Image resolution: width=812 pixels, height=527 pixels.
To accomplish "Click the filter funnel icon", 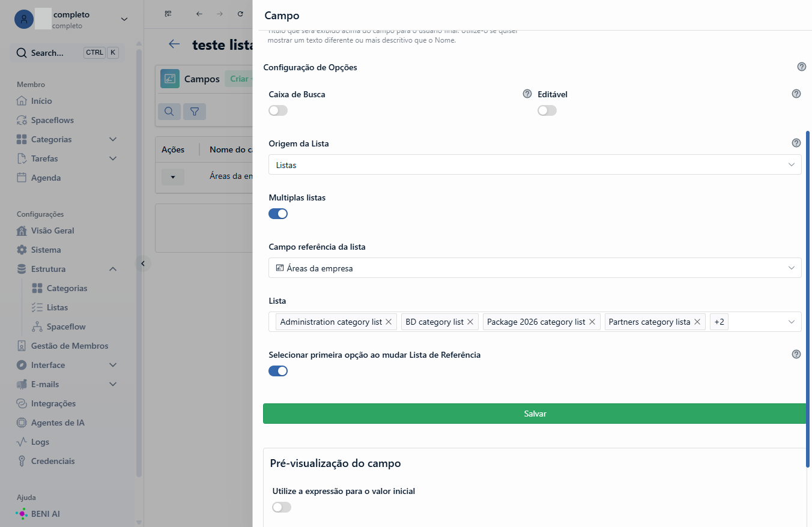I will 195,112.
